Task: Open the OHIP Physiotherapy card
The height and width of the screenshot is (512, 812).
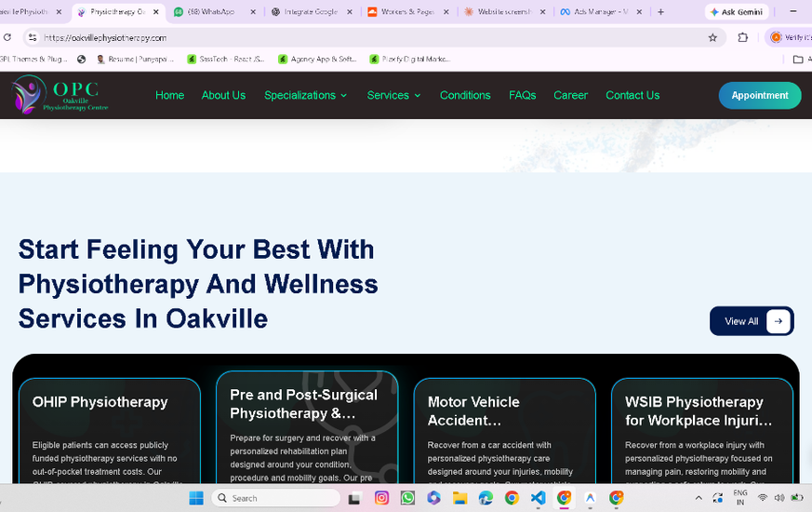Action: point(109,431)
